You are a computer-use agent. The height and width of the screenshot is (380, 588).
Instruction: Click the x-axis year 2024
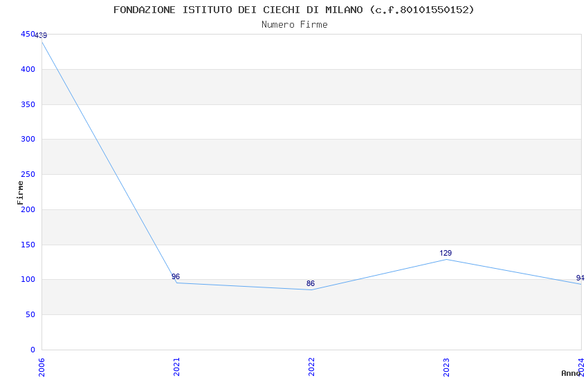[581, 368]
